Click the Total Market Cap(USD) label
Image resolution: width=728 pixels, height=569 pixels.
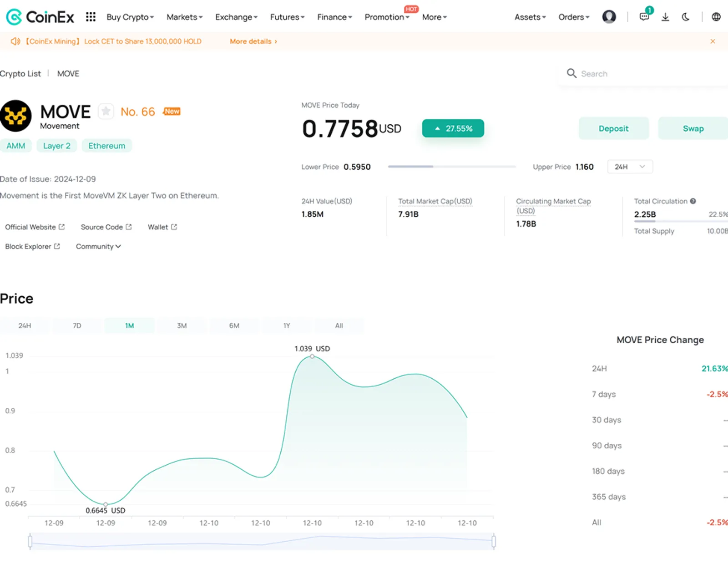click(x=435, y=201)
